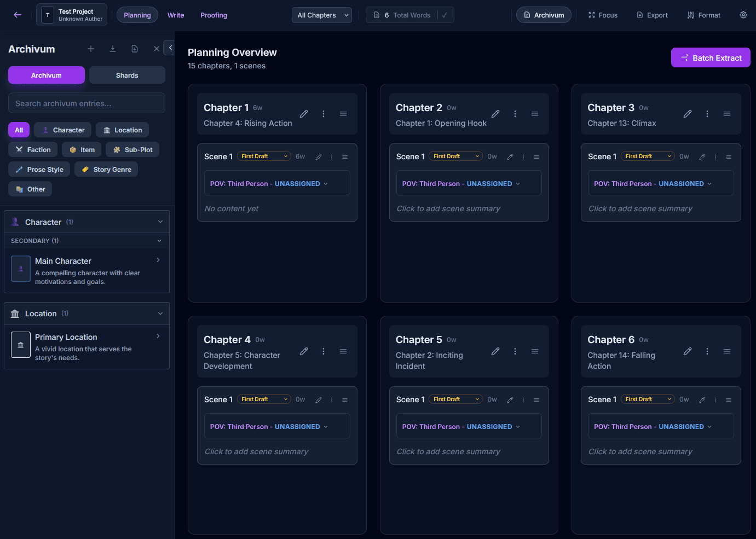Edit Chapter 2 with the pencil icon
This screenshot has width=756, height=539.
coord(495,114)
